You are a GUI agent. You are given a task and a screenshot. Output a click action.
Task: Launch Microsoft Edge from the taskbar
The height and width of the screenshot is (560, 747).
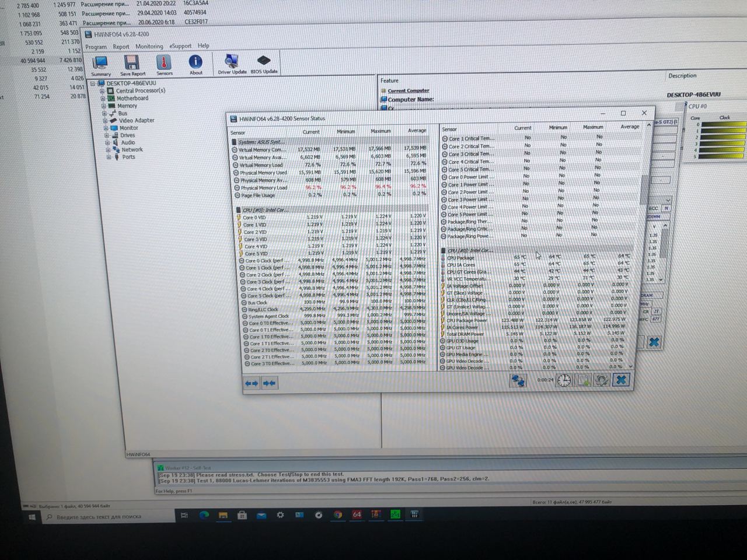(204, 515)
